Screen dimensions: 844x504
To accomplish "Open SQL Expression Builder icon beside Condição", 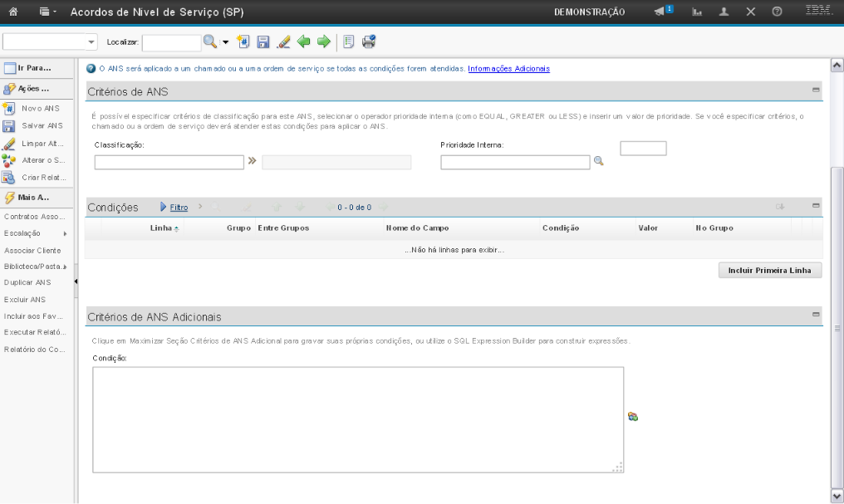I will [632, 417].
